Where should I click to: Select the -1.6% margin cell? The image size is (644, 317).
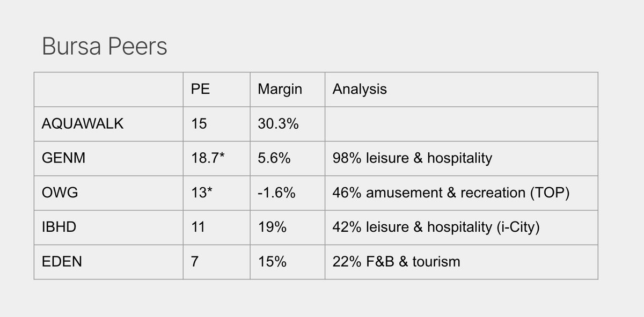[276, 193]
